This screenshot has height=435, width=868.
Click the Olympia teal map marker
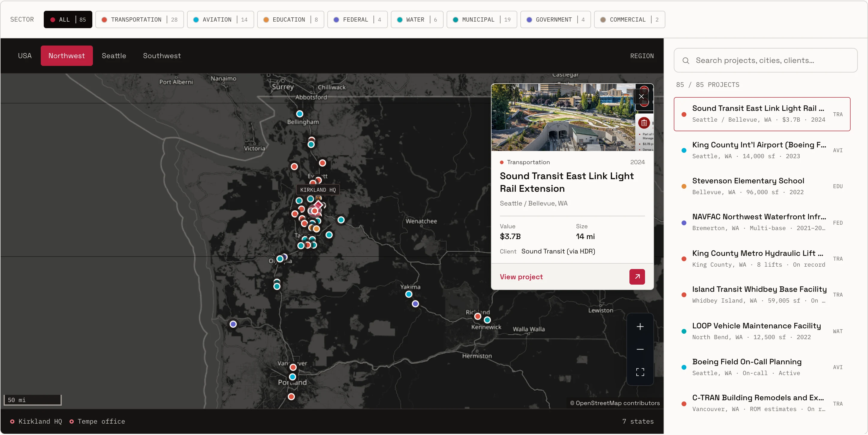pyautogui.click(x=280, y=259)
